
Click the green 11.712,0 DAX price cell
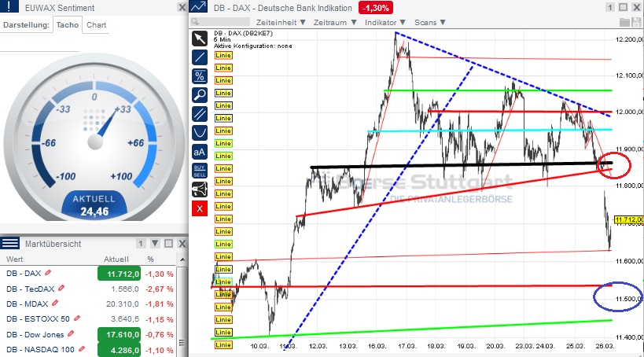[119, 274]
